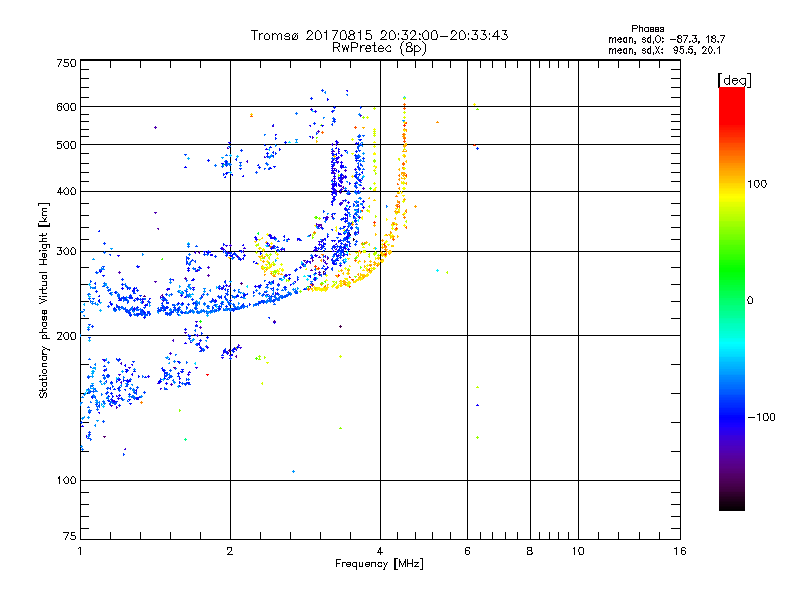Click the y-axis tick label '400'
The width and height of the screenshot is (800, 600).
(66, 192)
